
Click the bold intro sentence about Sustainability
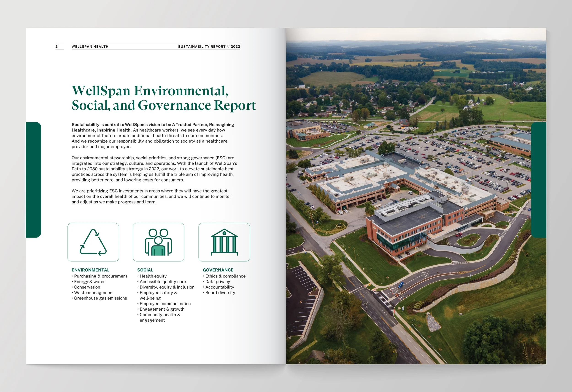(x=153, y=125)
